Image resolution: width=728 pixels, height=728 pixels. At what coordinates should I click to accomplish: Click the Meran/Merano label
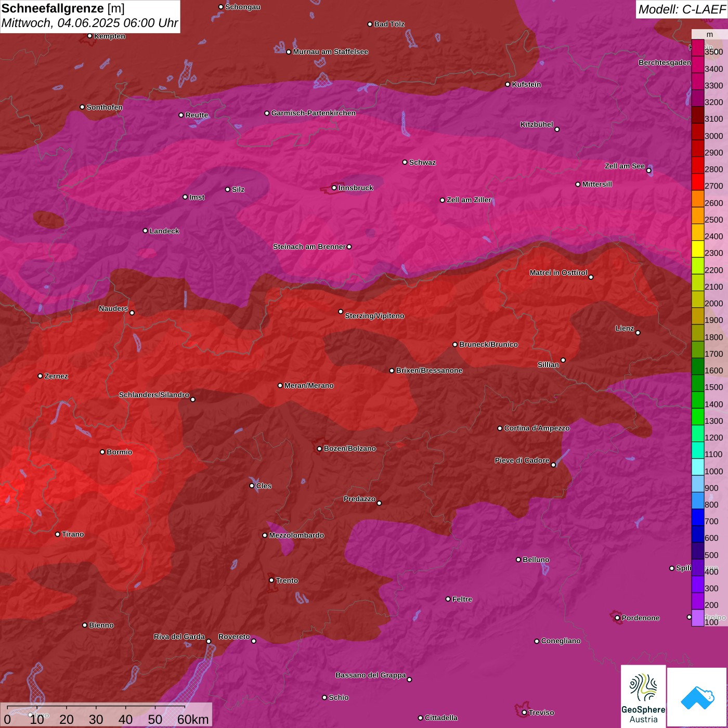[x=309, y=385]
